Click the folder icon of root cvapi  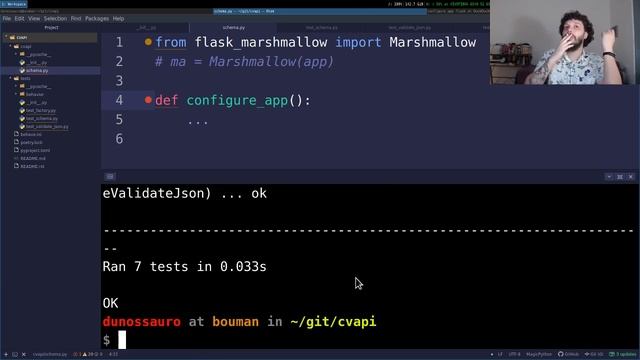pyautogui.click(x=12, y=37)
